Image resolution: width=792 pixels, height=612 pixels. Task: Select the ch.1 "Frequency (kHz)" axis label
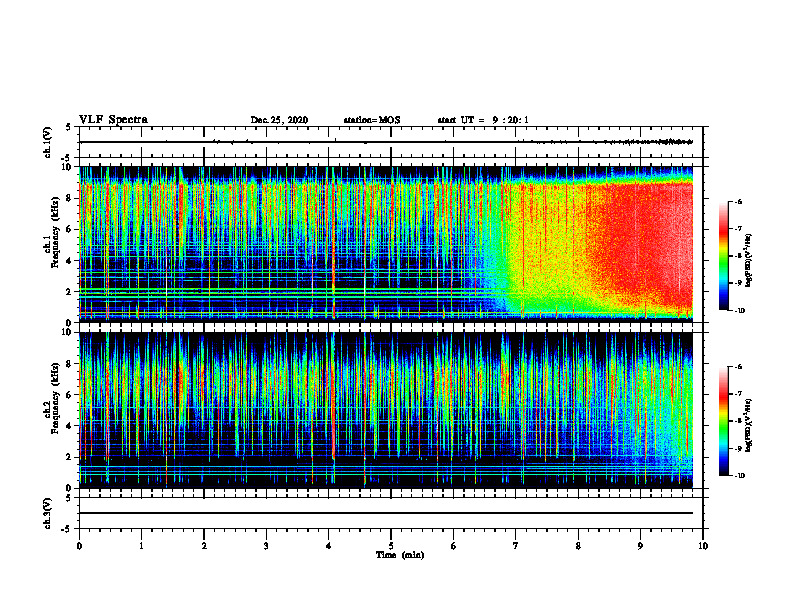(55, 230)
